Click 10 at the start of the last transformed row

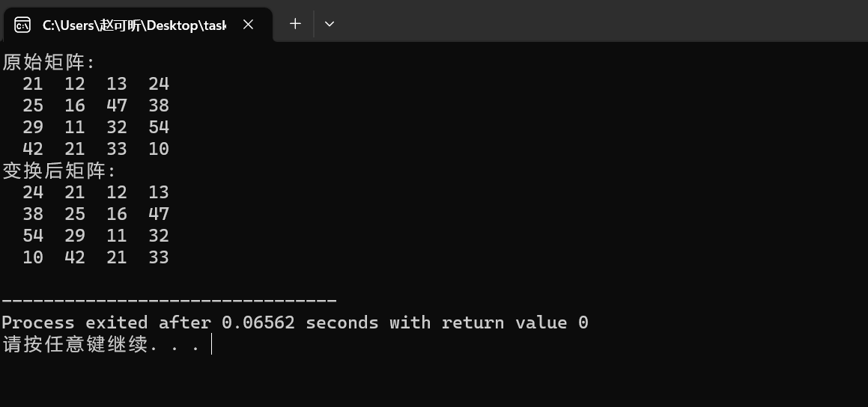33,257
